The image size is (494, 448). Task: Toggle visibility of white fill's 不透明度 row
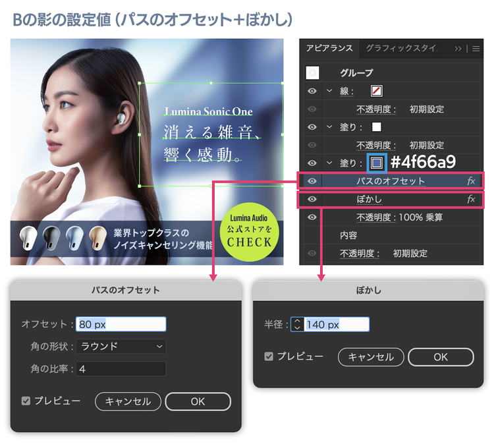tap(312, 145)
